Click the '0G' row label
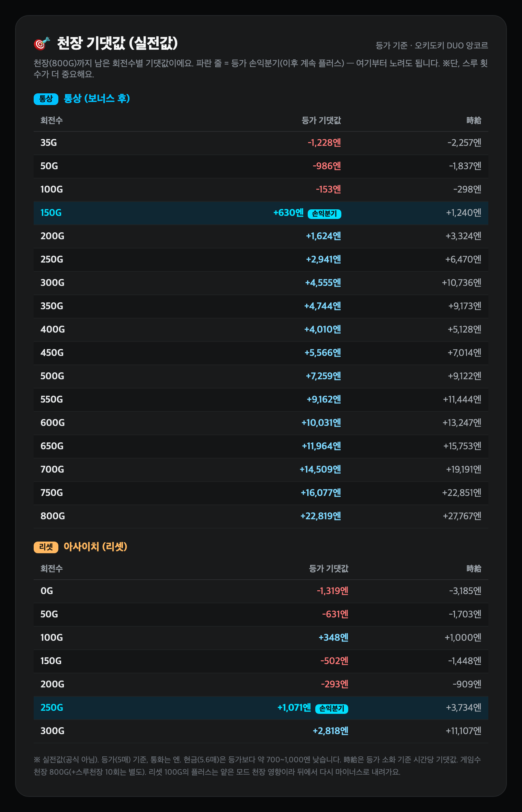Viewport: 522px width, 812px height. coord(47,591)
